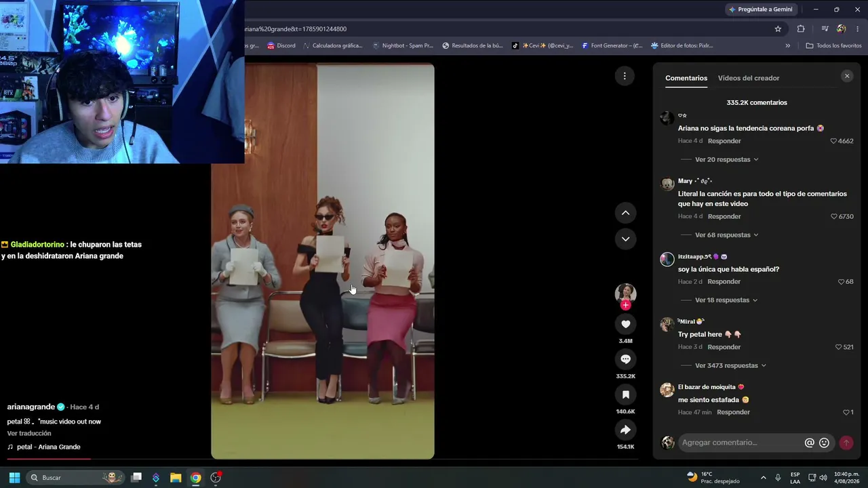
Task: Go to the next video with down arrow
Action: pyautogui.click(x=625, y=239)
